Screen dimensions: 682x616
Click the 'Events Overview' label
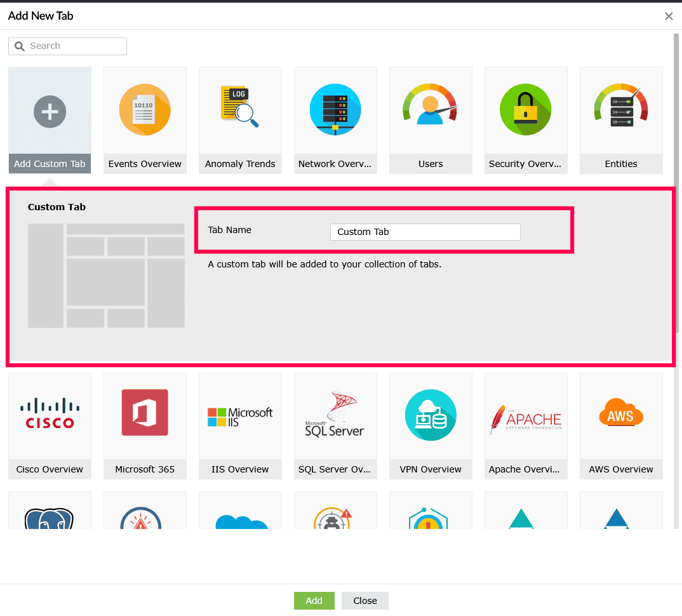[x=145, y=164]
